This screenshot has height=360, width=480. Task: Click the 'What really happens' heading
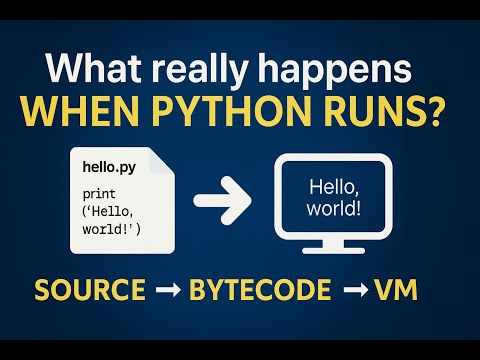pyautogui.click(x=229, y=71)
